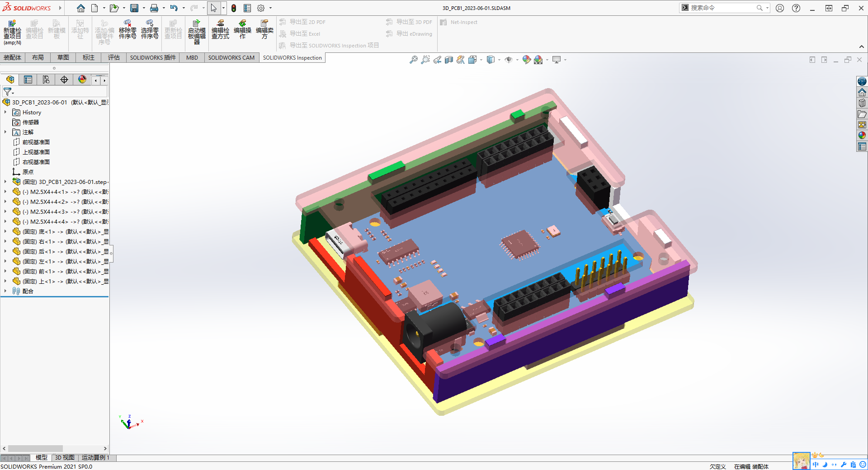Screen dimensions: 868x470
Task: Click the Print icon
Action: [154, 8]
